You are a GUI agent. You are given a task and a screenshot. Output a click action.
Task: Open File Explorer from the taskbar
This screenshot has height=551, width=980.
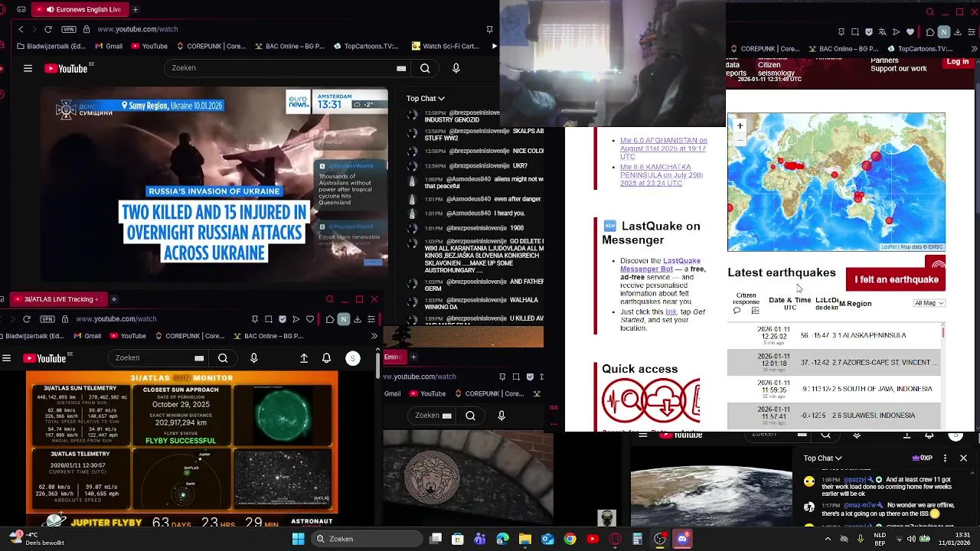tap(525, 539)
